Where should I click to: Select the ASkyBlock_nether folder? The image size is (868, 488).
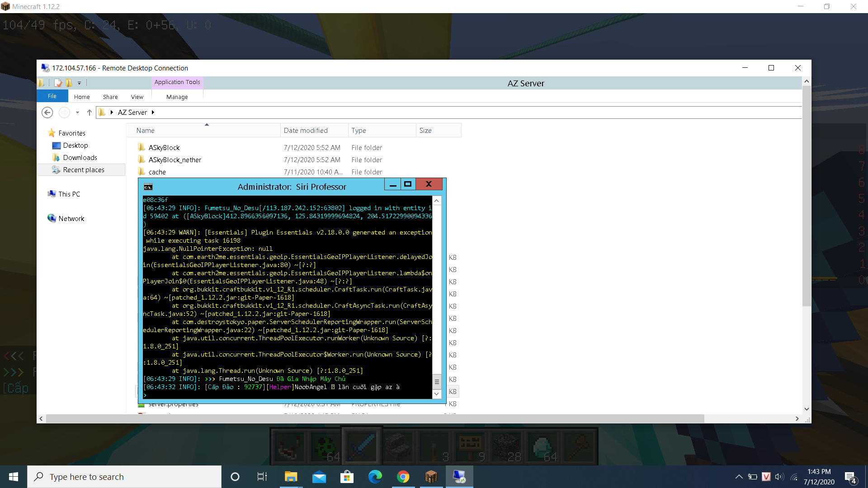(175, 160)
